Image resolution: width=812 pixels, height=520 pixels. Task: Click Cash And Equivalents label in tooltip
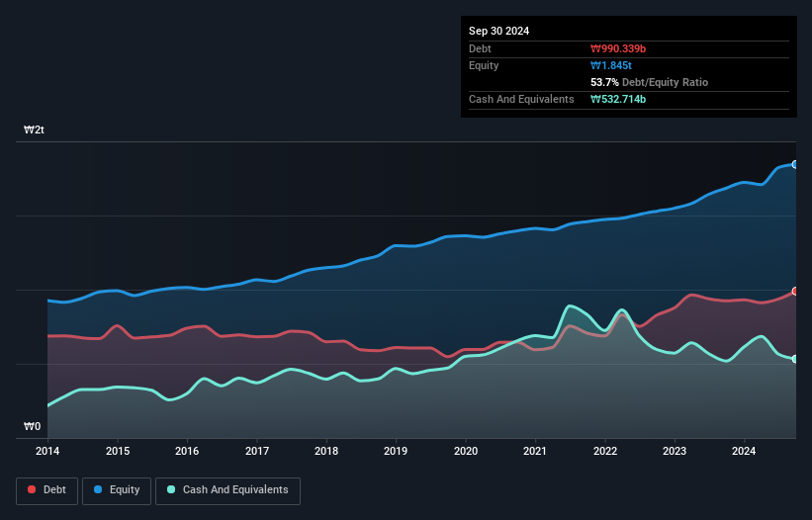click(x=521, y=99)
